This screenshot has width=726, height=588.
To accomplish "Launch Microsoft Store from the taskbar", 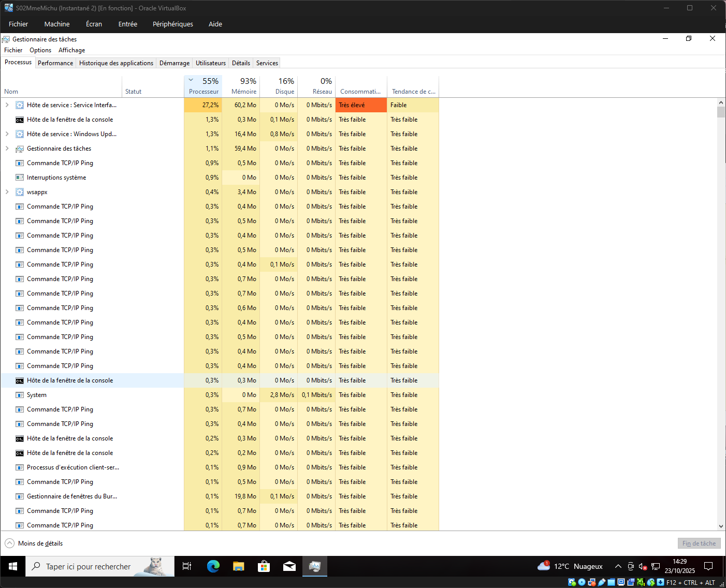I will pos(264,566).
